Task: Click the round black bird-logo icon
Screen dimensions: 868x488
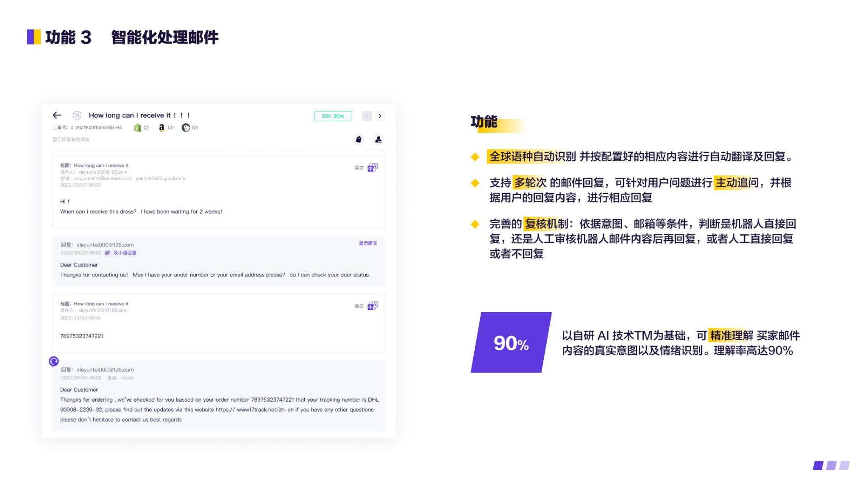Action: coord(186,128)
